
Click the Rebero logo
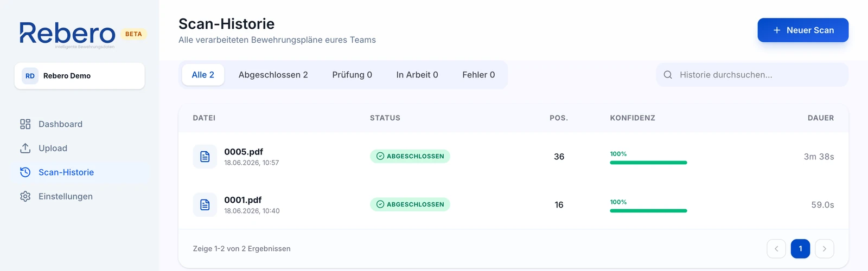tap(67, 34)
